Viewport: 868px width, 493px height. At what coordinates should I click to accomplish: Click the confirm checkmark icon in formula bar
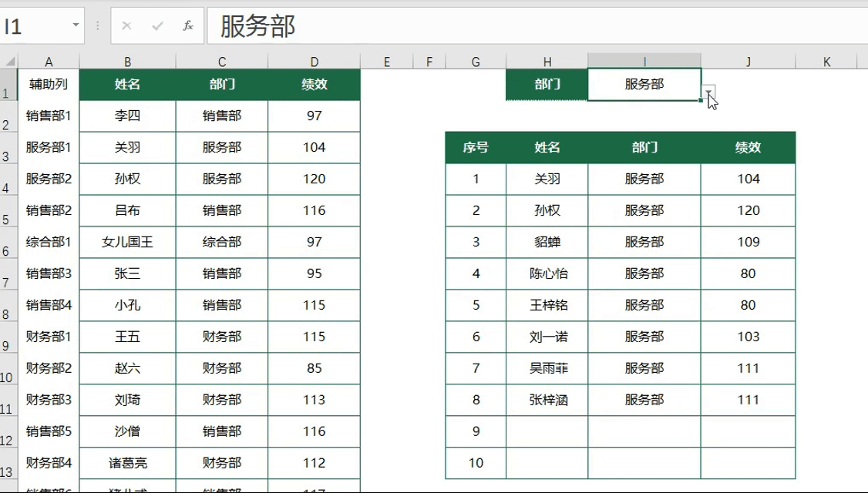coord(158,25)
